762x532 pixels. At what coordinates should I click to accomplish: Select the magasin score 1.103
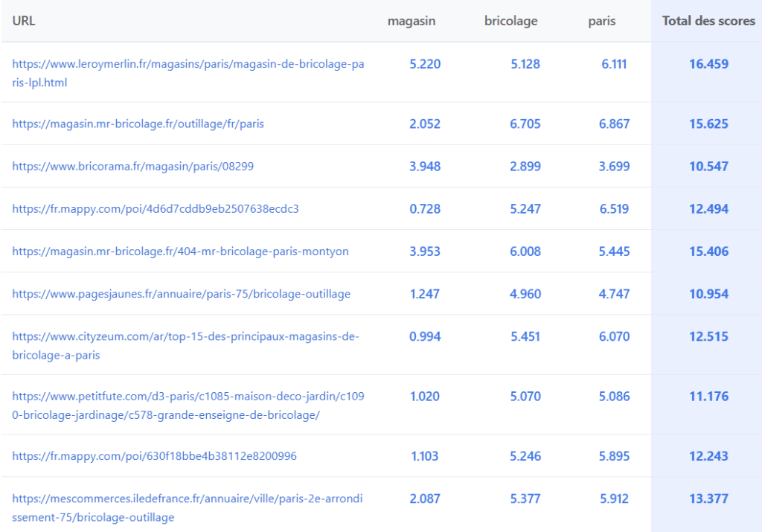pos(425,455)
